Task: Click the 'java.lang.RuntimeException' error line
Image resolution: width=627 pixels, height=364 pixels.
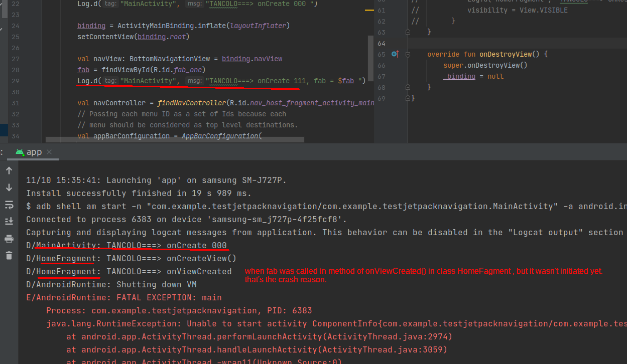Action: (336, 323)
